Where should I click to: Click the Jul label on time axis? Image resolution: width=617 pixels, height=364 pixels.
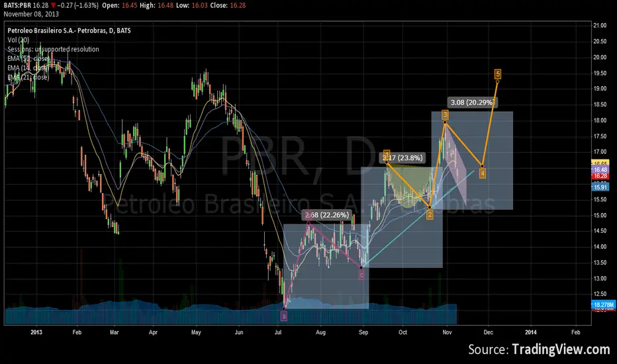278,332
